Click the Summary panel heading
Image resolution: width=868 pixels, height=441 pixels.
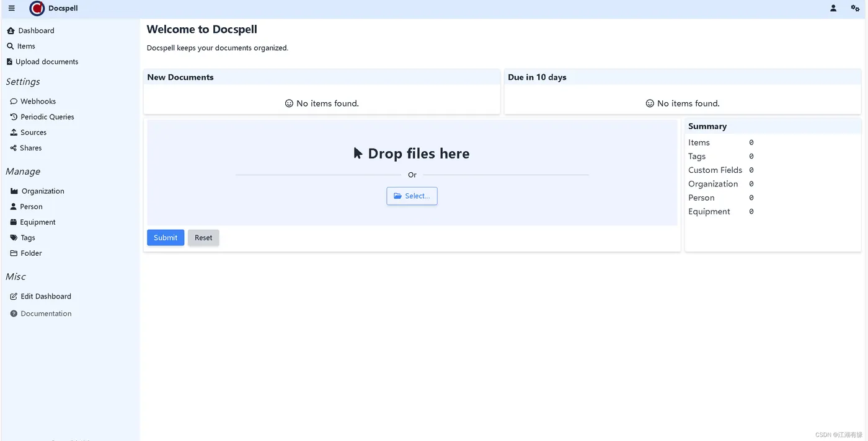click(707, 126)
